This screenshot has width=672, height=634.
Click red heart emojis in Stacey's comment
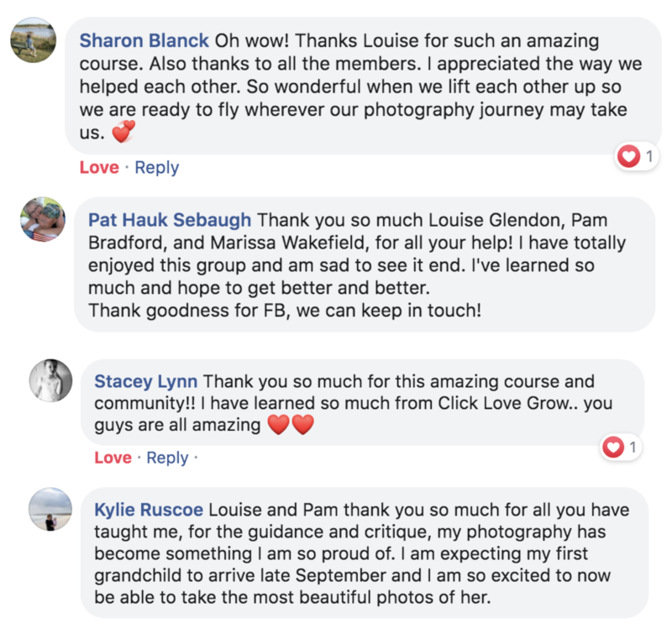point(290,426)
